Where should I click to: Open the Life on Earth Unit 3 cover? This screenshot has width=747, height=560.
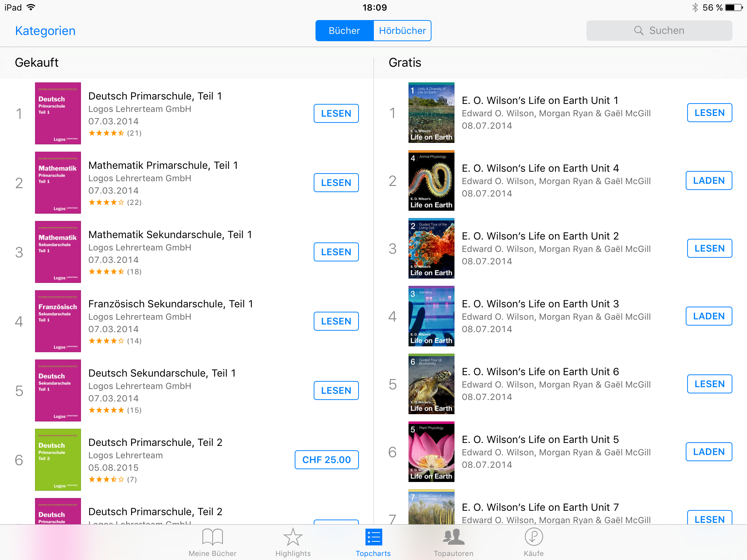pyautogui.click(x=431, y=316)
